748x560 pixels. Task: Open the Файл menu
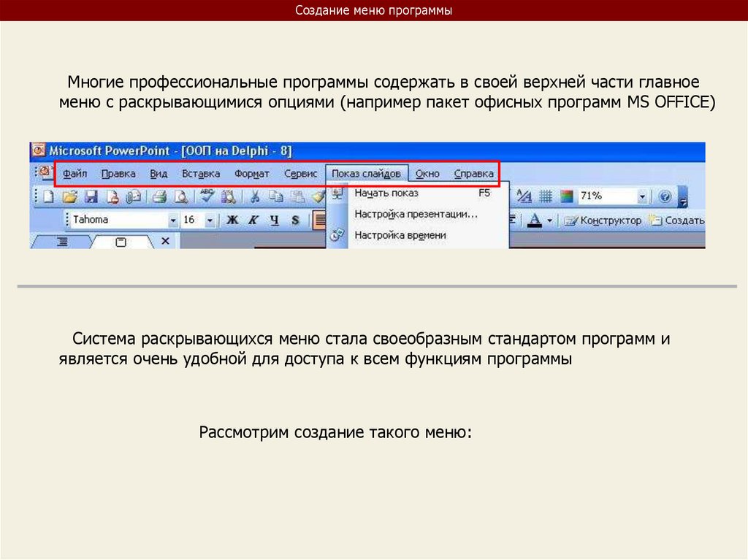point(75,174)
